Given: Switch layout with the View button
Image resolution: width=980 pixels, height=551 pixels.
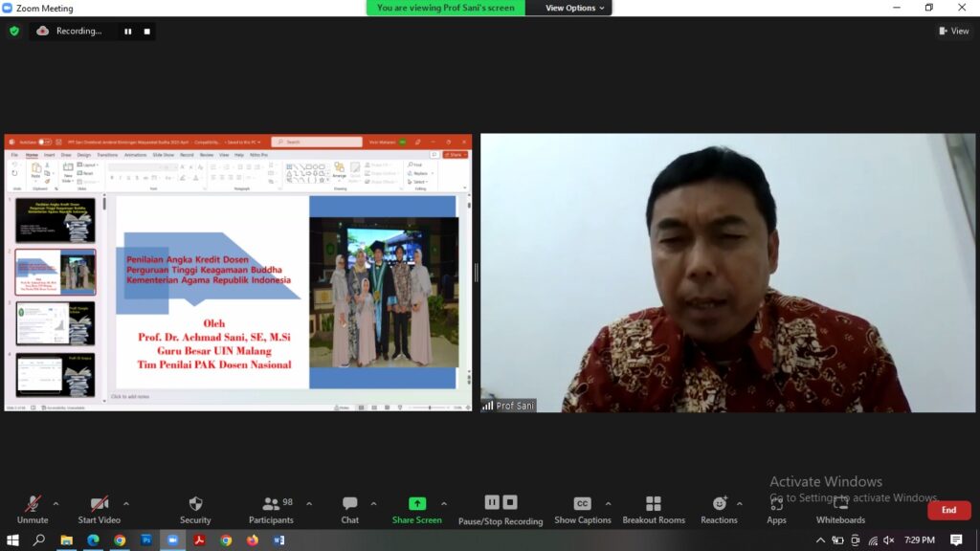Looking at the screenshot, I should [954, 31].
